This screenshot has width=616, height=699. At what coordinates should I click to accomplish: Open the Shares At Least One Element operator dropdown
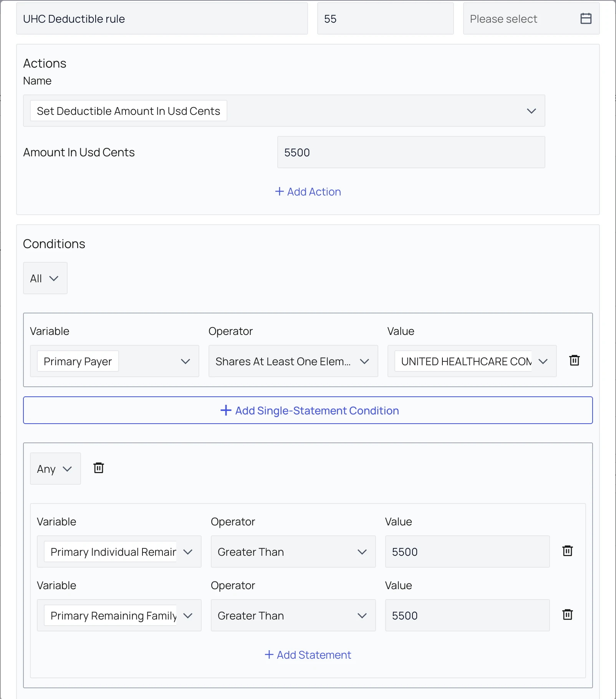293,361
